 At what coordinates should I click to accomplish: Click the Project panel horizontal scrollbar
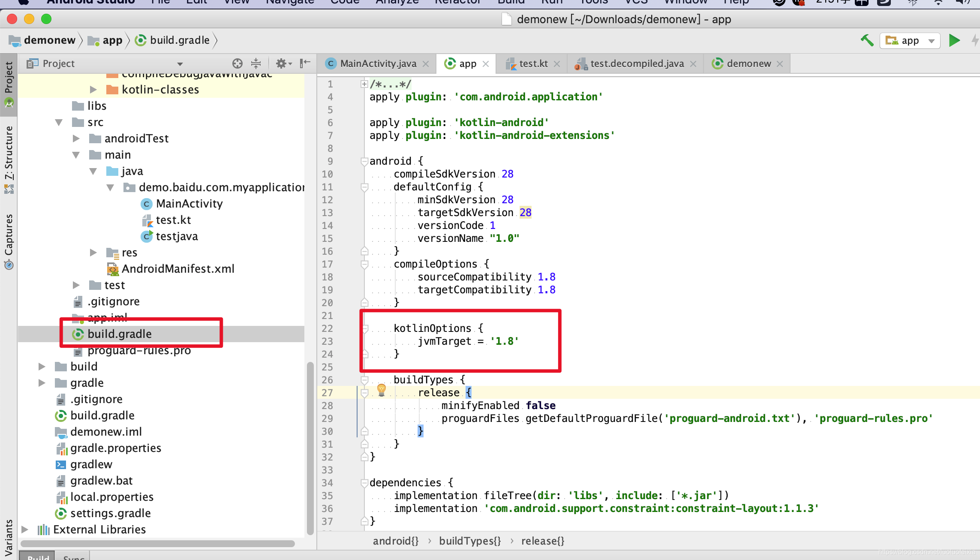158,543
